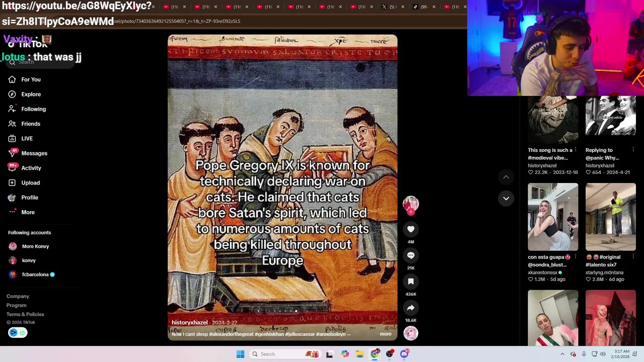Open 'This song is such a #medieval vibe' thumbnail
This screenshot has height=362, width=644.
click(x=553, y=119)
